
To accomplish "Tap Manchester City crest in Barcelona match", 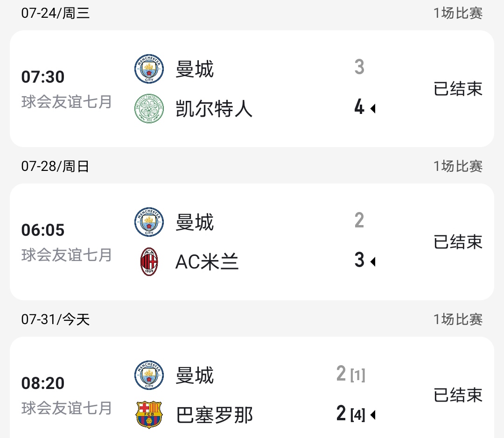I will pyautogui.click(x=149, y=375).
